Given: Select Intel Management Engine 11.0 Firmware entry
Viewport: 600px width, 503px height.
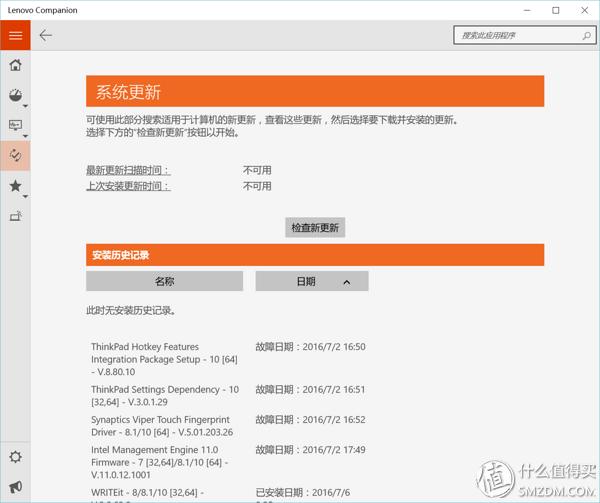Looking at the screenshot, I should (x=159, y=462).
